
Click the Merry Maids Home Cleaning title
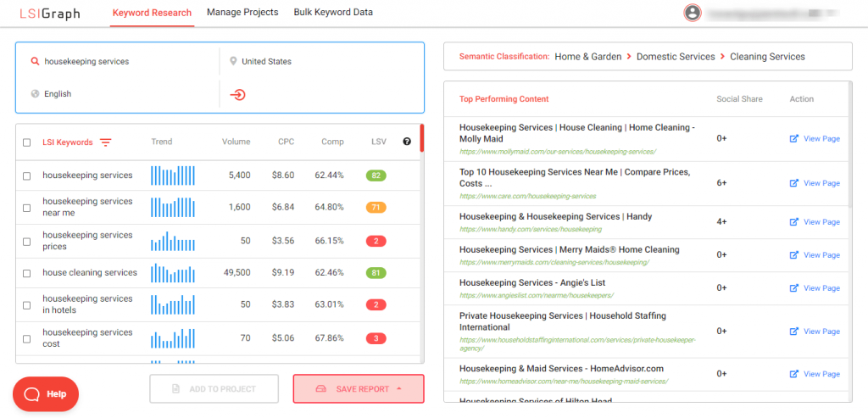click(x=570, y=249)
